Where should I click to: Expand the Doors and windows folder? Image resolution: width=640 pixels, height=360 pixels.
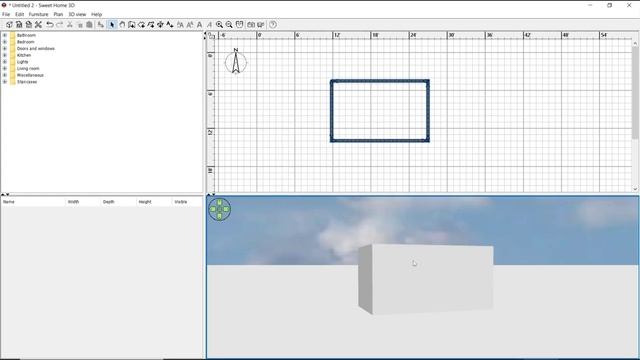click(4, 49)
